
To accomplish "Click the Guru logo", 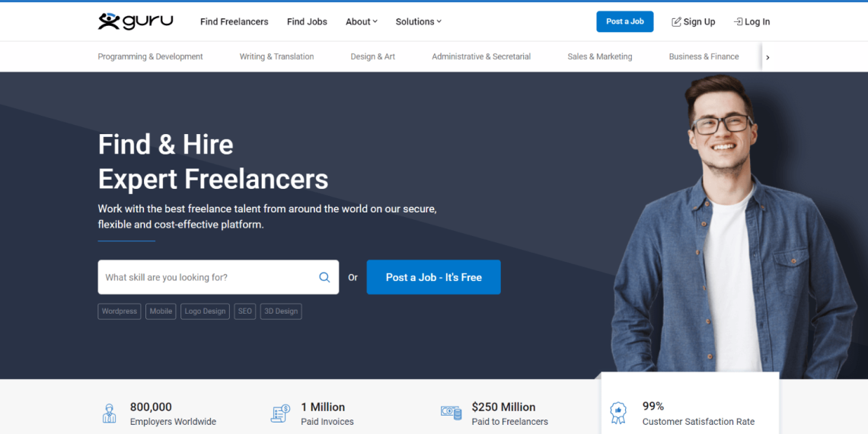I will pyautogui.click(x=136, y=21).
